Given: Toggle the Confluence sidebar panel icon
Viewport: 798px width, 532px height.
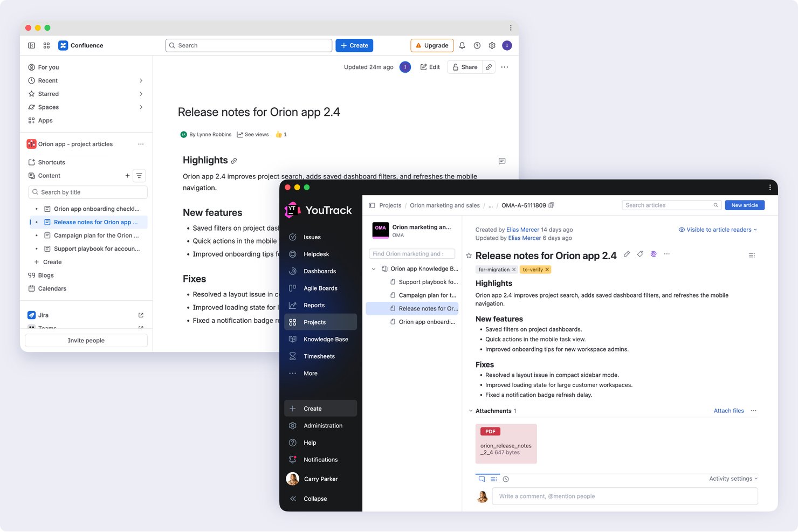Looking at the screenshot, I should (x=32, y=46).
